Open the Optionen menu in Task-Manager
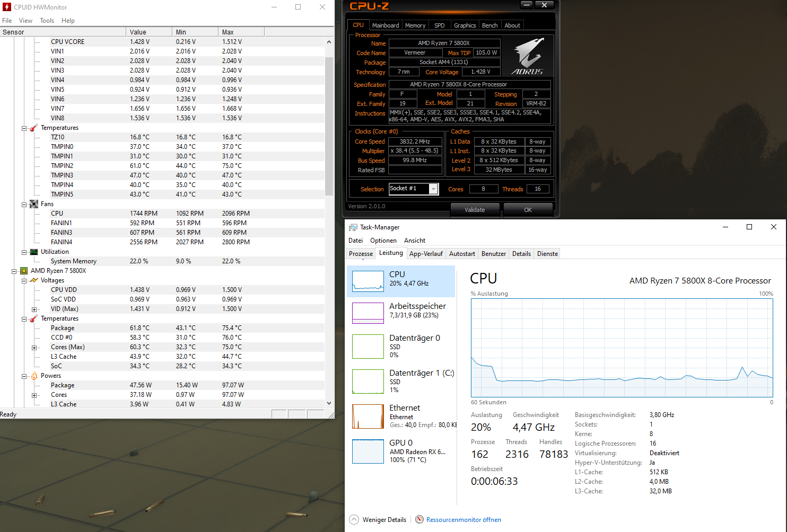The image size is (787, 532). click(383, 241)
